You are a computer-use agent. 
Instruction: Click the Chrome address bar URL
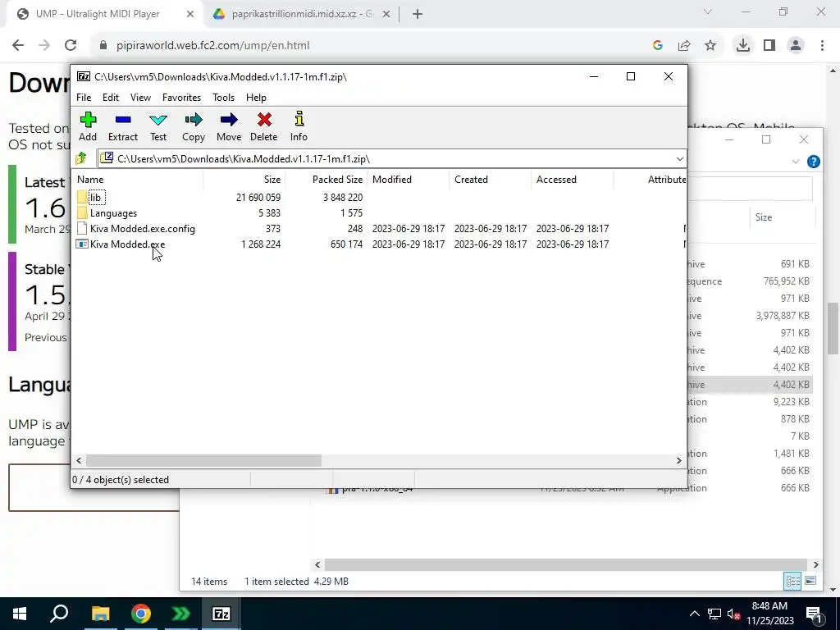click(x=212, y=46)
